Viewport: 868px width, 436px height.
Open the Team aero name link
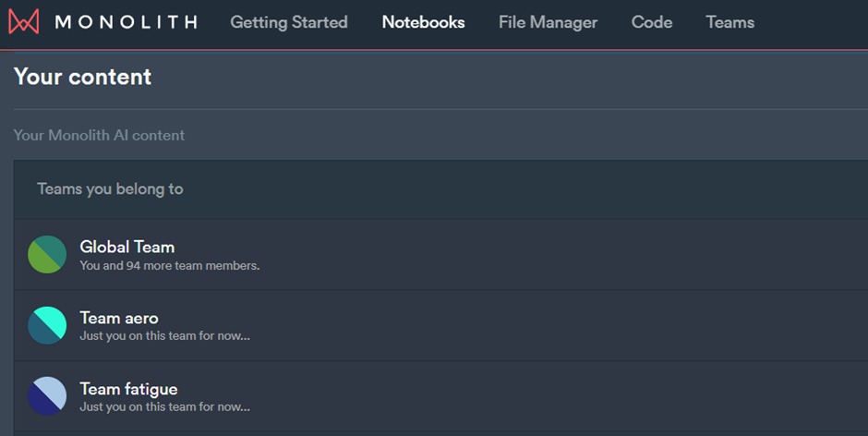pos(119,318)
